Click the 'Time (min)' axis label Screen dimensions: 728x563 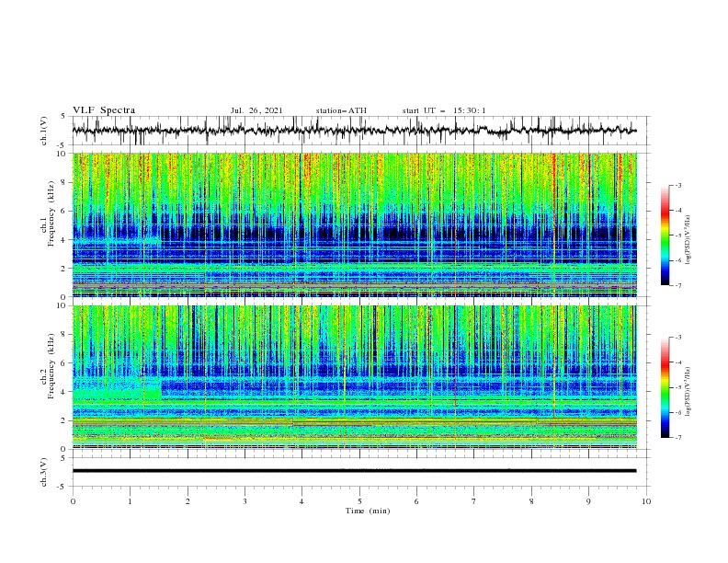tap(368, 511)
